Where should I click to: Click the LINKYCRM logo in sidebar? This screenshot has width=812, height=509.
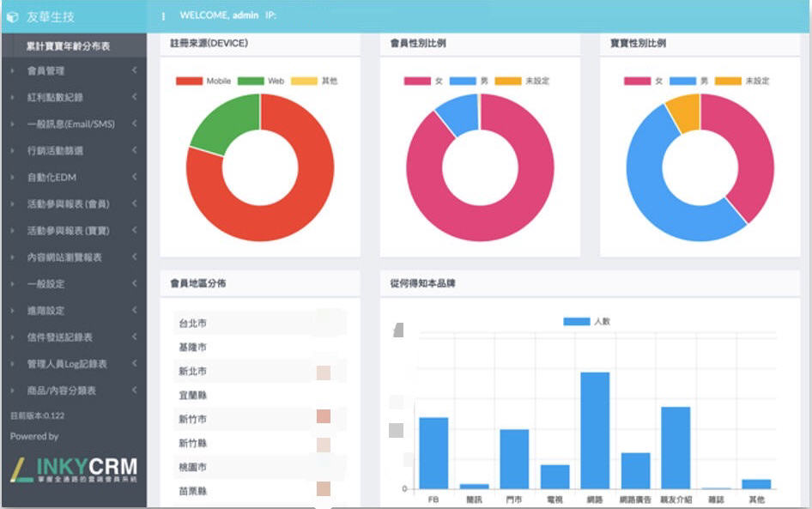[74, 472]
